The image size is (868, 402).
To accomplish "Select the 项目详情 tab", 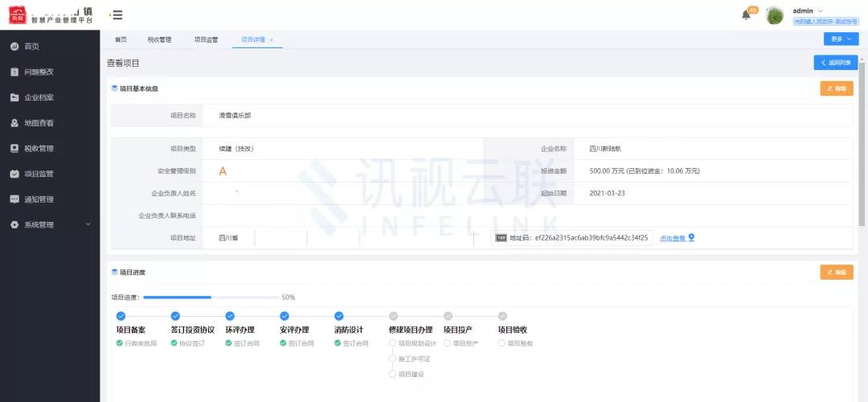I will 253,40.
